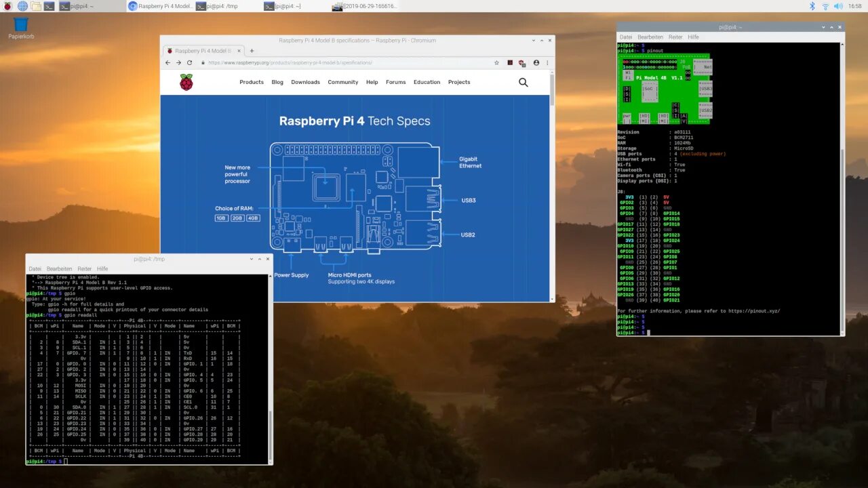This screenshot has height=488, width=868.
Task: Click the Gigabit Ethernet label
Action: pyautogui.click(x=471, y=163)
